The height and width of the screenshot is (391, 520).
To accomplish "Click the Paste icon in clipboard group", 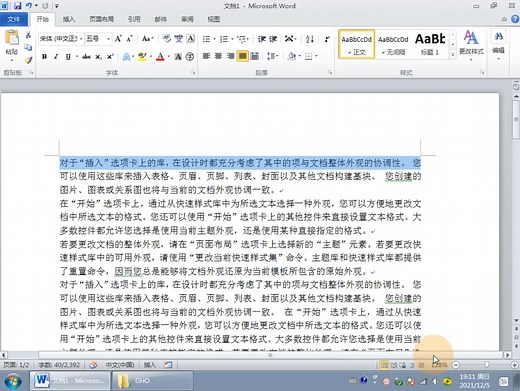I will (12, 38).
